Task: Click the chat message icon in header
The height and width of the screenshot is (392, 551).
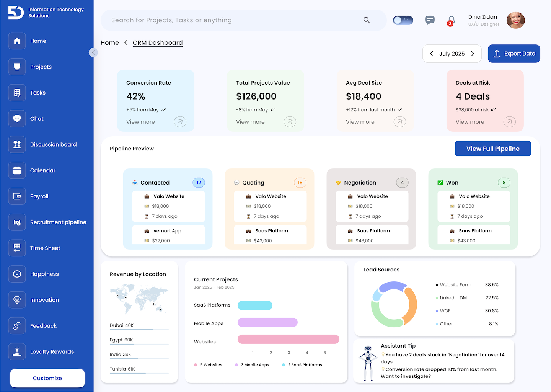Action: click(430, 20)
